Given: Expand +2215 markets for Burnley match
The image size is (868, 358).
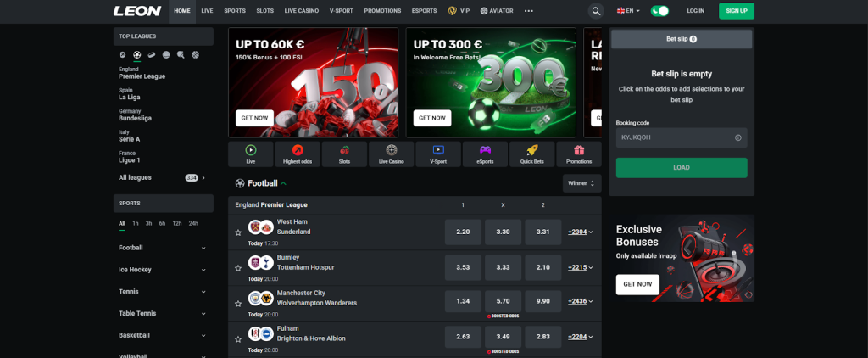Looking at the screenshot, I should coord(580,268).
